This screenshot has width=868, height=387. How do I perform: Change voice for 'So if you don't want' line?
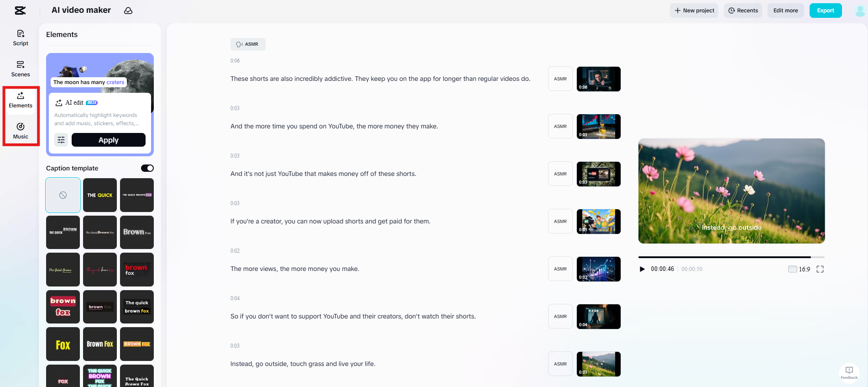pos(560,317)
